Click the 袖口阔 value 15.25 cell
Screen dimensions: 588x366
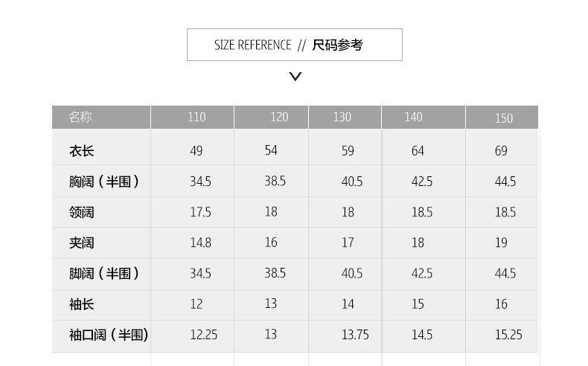pyautogui.click(x=508, y=335)
